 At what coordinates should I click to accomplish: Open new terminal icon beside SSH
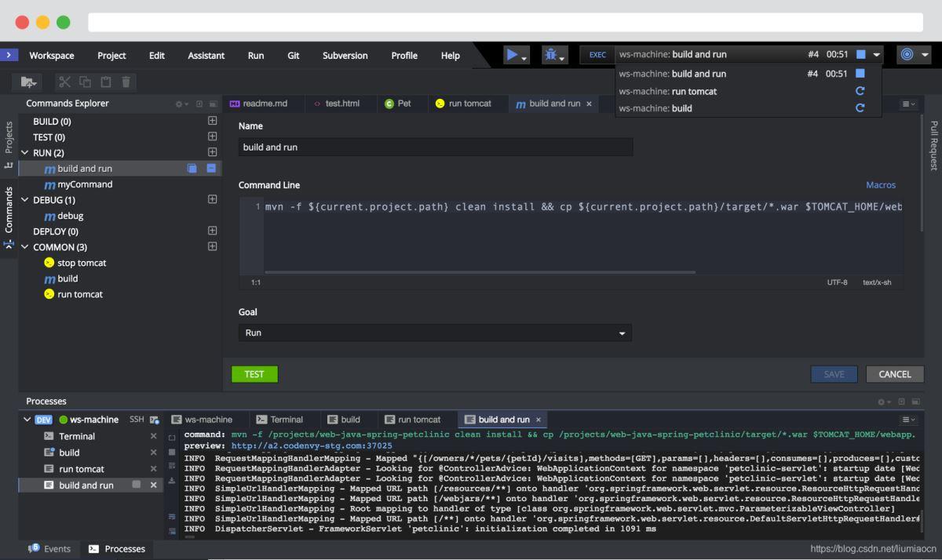click(x=155, y=420)
